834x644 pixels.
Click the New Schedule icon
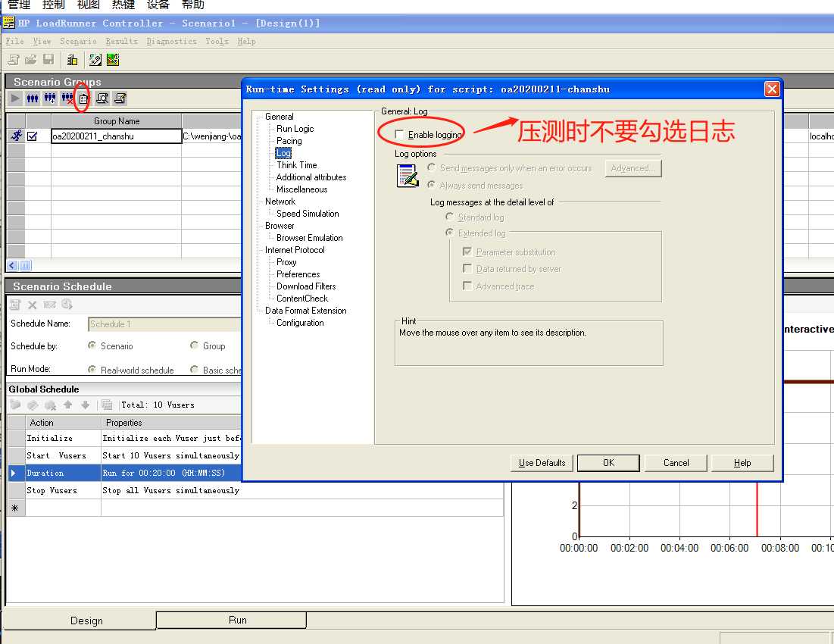click(15, 304)
